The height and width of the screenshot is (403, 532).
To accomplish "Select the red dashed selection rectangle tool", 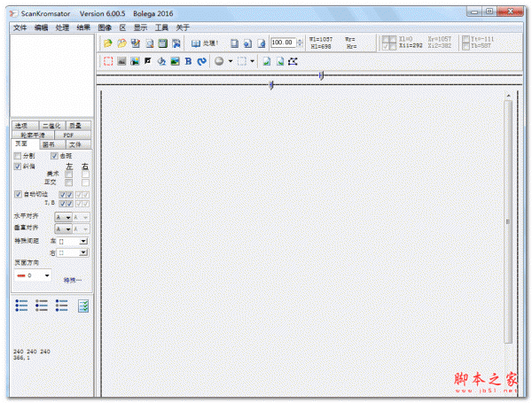I will click(x=108, y=61).
